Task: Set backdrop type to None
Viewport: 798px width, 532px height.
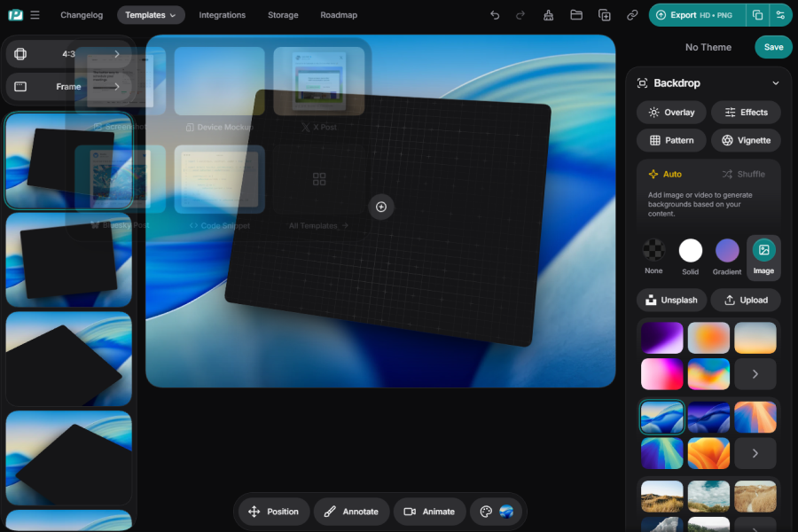Action: point(653,256)
